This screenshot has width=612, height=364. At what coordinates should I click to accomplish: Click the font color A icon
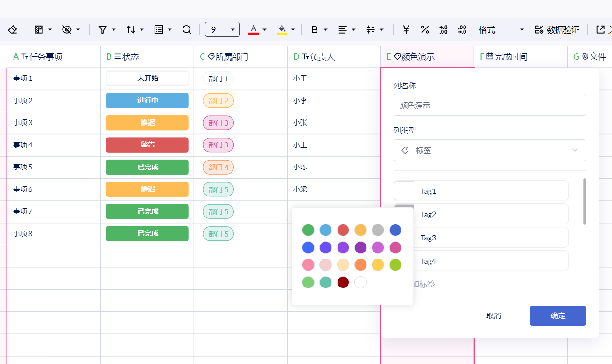(x=253, y=29)
